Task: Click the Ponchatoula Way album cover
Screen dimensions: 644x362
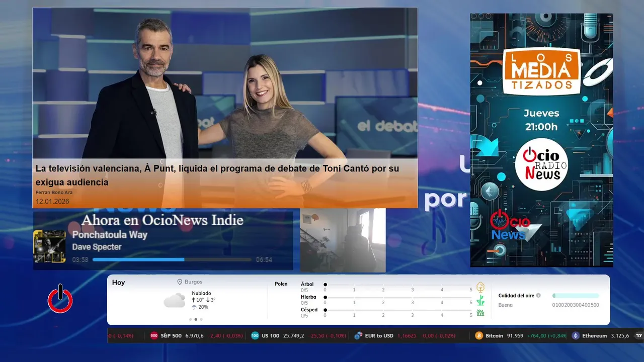Action: coord(49,246)
